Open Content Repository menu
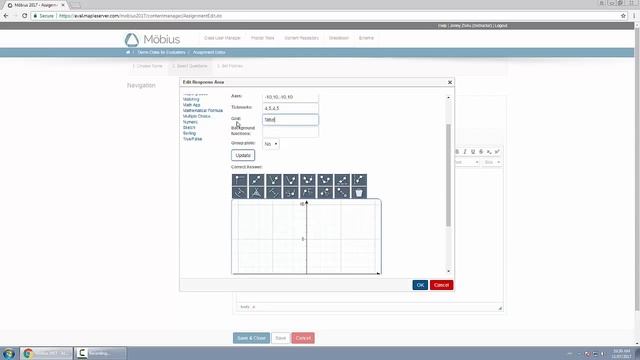 click(302, 38)
